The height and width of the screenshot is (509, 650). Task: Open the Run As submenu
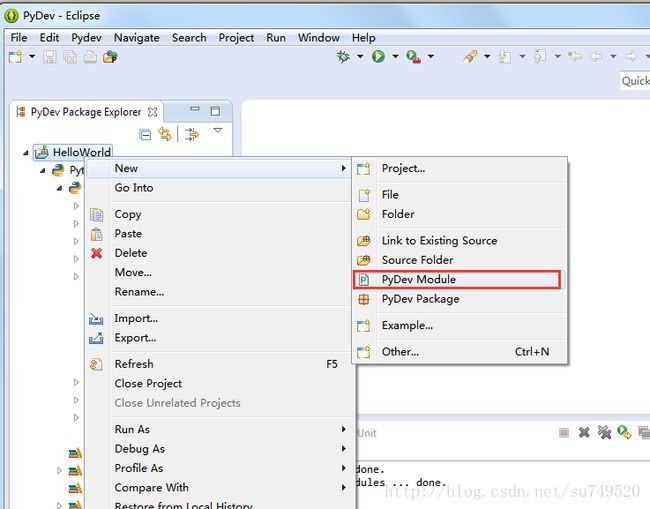point(219,429)
